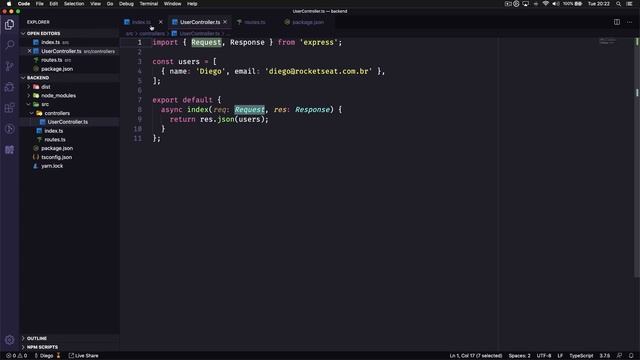Click the bottom-most activity bar extension icon
The height and width of the screenshot is (360, 640).
tap(9, 150)
